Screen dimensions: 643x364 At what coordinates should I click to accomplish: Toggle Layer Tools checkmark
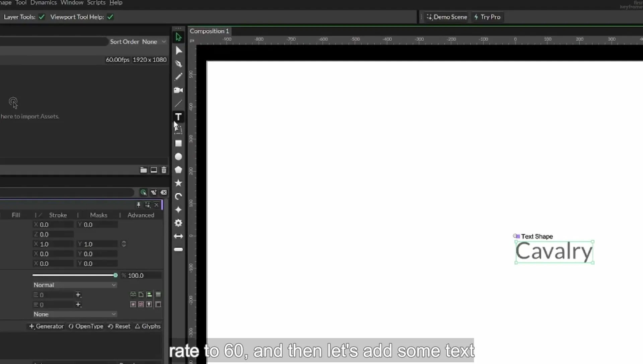tap(42, 17)
